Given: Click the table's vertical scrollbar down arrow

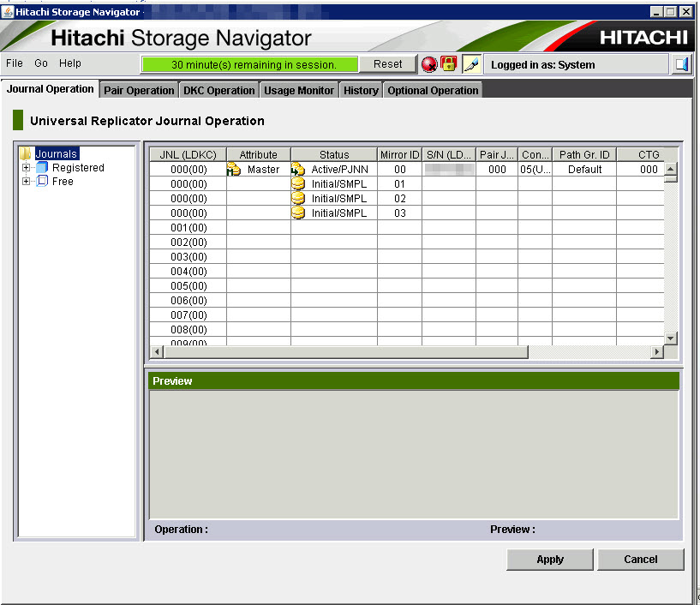Looking at the screenshot, I should click(x=671, y=338).
